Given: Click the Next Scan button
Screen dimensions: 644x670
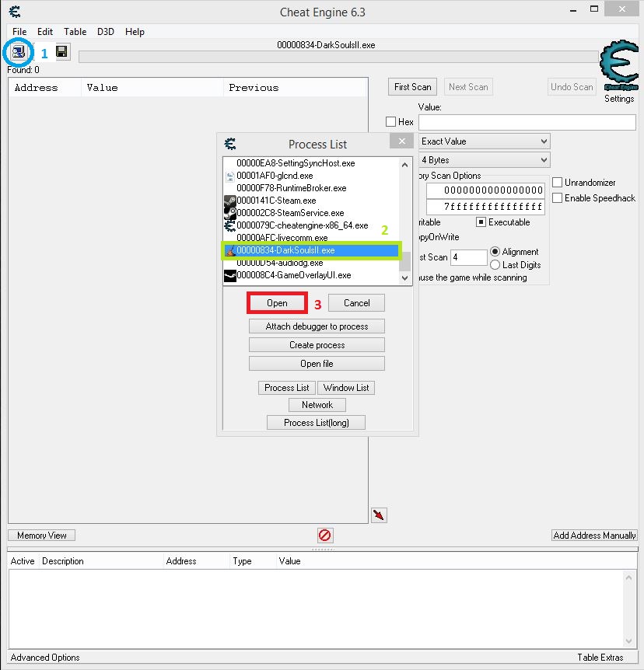Looking at the screenshot, I should 468,87.
